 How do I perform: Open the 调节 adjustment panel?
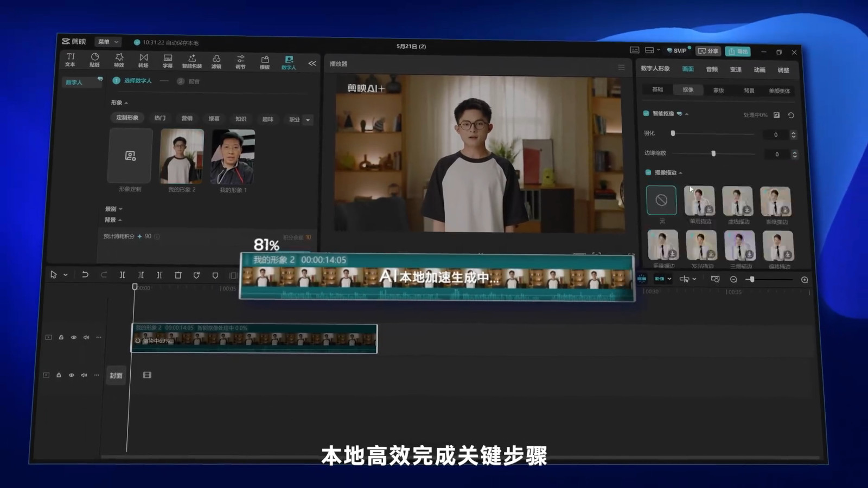click(x=240, y=62)
